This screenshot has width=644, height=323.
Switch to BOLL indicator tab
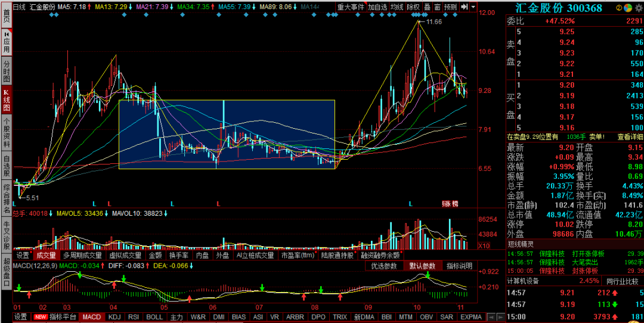(154, 317)
